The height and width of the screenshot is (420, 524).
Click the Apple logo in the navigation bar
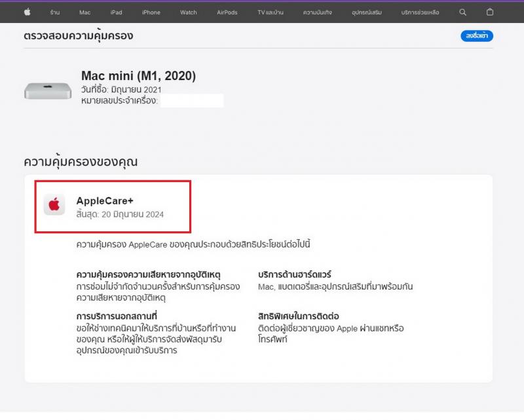click(28, 12)
